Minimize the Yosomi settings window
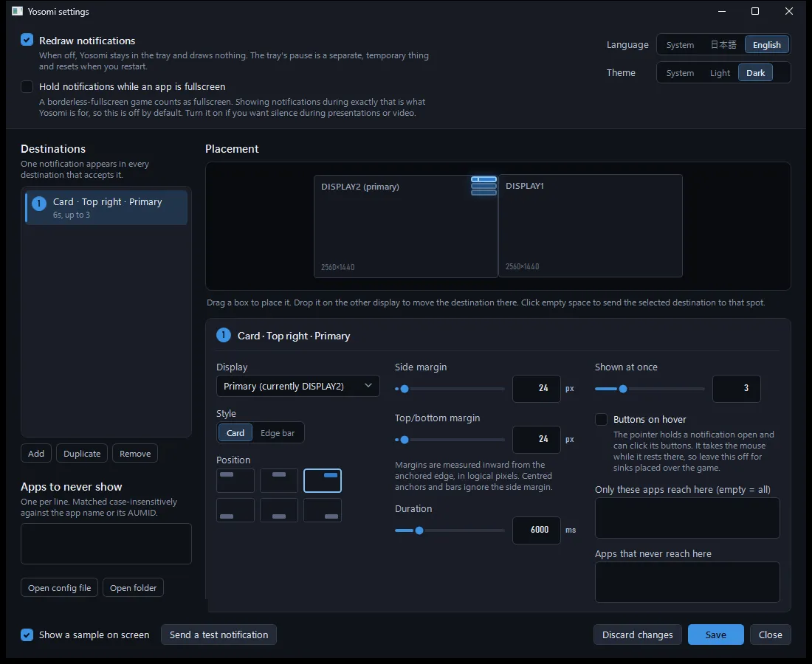The image size is (812, 664). pyautogui.click(x=722, y=11)
